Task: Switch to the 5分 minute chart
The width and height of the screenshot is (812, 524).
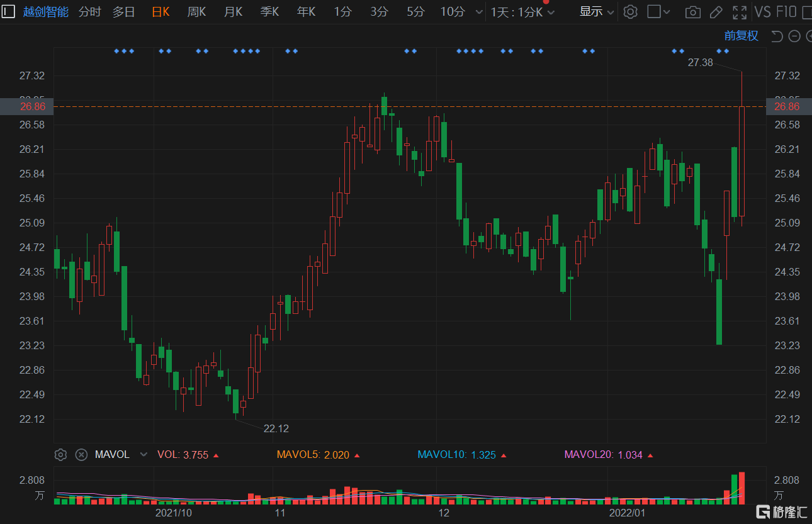Action: 415,11
